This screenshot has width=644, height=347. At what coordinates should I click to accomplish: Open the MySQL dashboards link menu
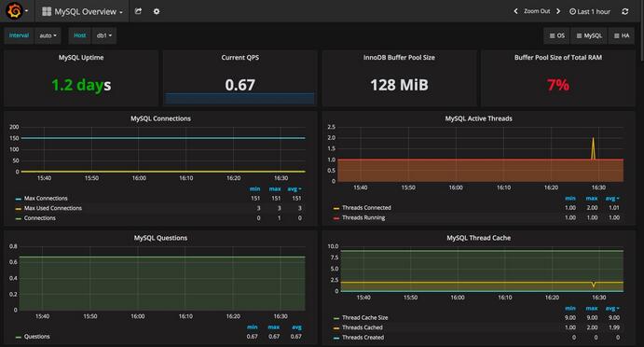pyautogui.click(x=589, y=35)
